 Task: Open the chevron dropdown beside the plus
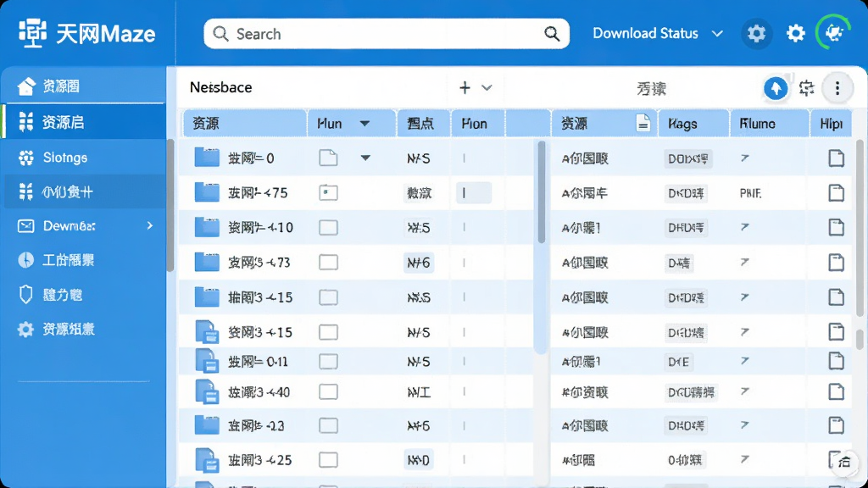(487, 87)
